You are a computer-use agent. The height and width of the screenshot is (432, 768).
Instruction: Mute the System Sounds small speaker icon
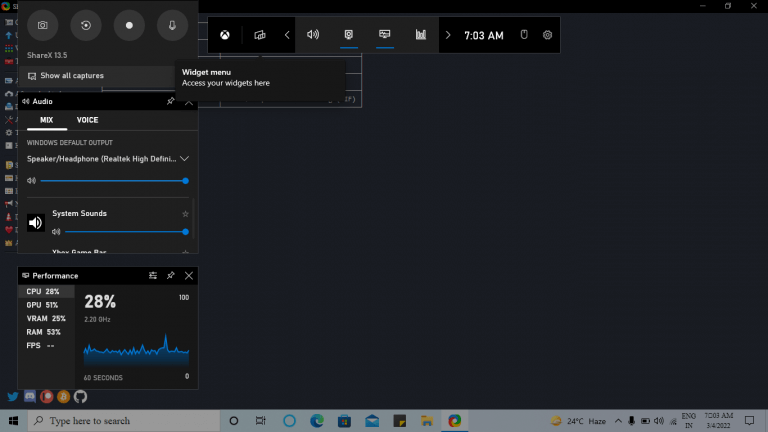pos(56,232)
